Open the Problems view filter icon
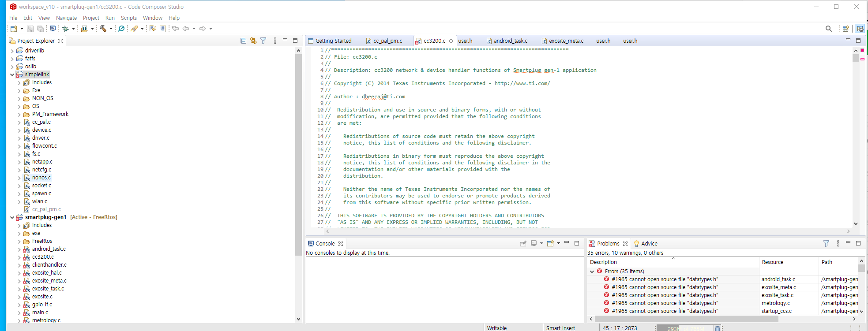Viewport: 868px width, 331px height. (x=826, y=243)
